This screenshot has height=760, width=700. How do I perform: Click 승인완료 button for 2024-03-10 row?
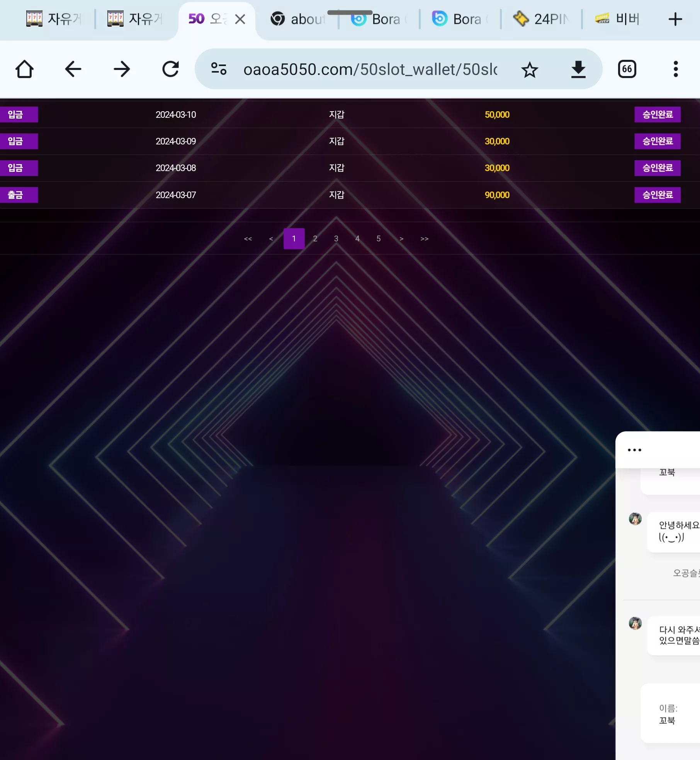(x=658, y=114)
